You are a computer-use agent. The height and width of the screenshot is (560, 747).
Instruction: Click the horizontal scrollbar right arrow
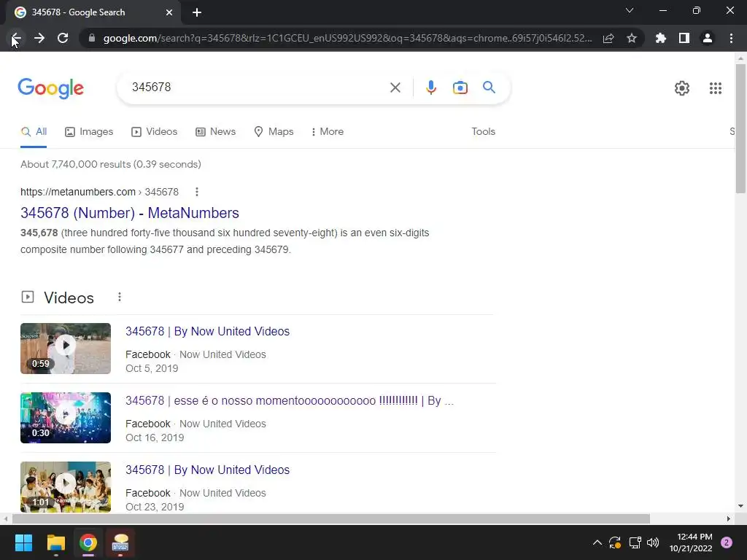(x=729, y=518)
